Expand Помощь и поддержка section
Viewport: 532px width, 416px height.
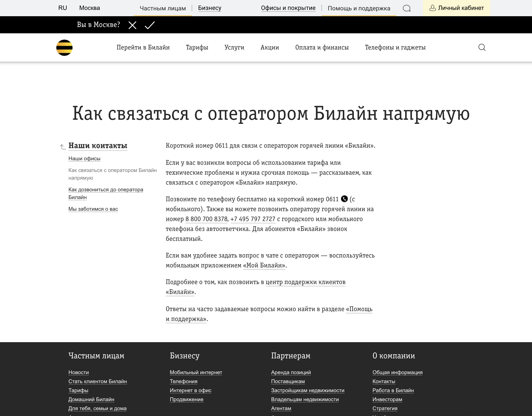pyautogui.click(x=359, y=8)
